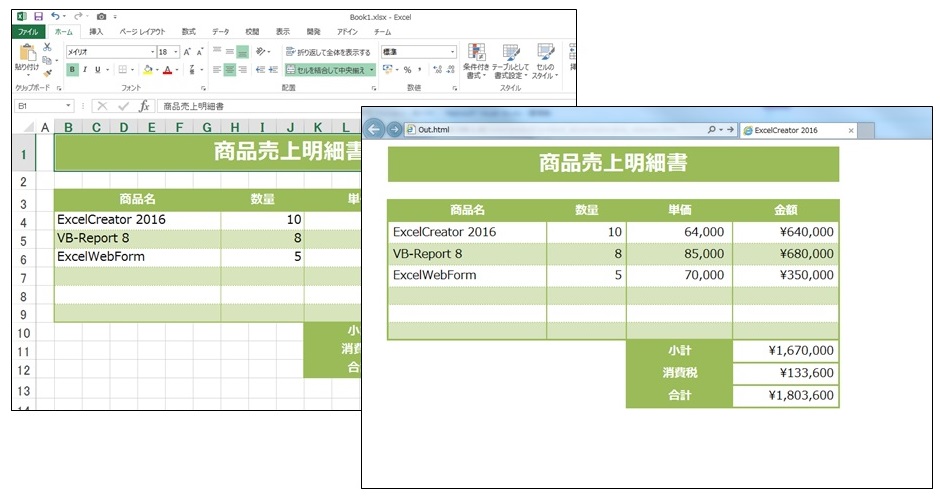Apply comma style number format

click(420, 70)
